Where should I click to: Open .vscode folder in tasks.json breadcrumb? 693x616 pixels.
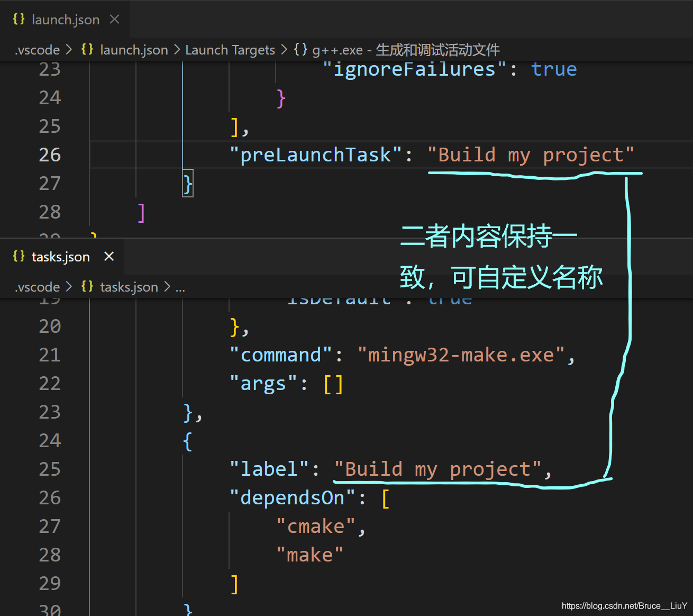pos(38,287)
